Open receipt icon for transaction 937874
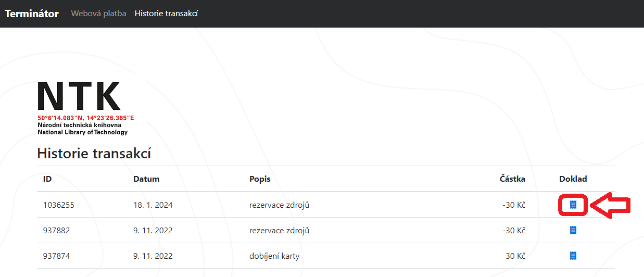The image size is (644, 277). point(573,256)
